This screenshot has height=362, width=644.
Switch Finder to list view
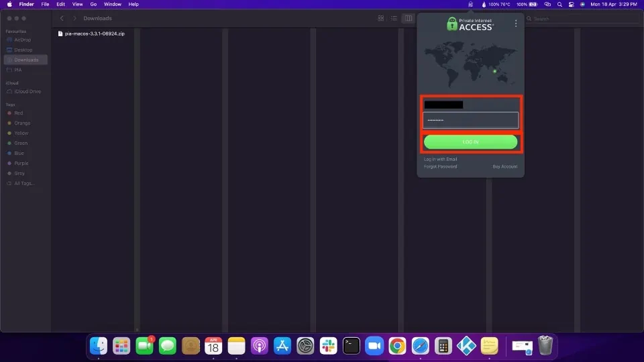pyautogui.click(x=394, y=19)
